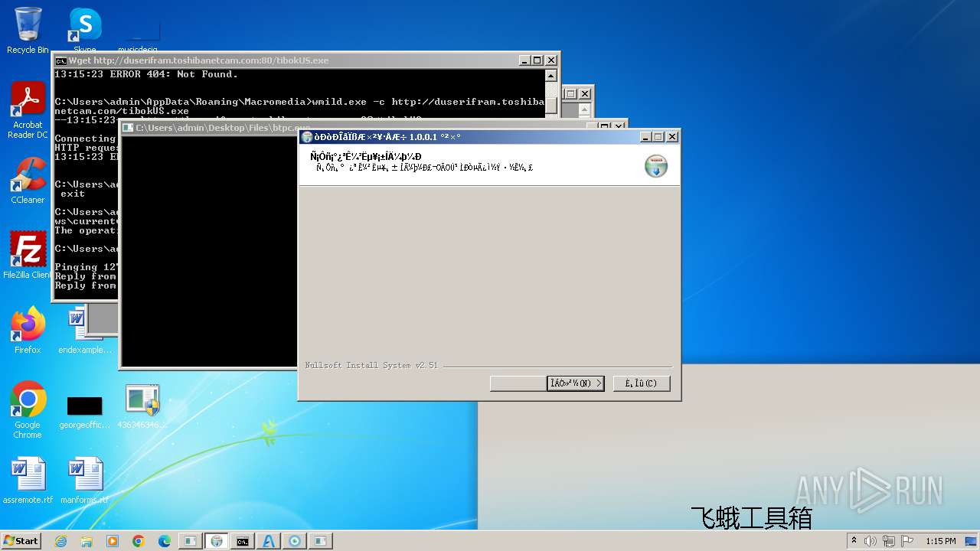Click installer title bar system icon
The width and height of the screenshot is (980, 551).
coord(307,137)
